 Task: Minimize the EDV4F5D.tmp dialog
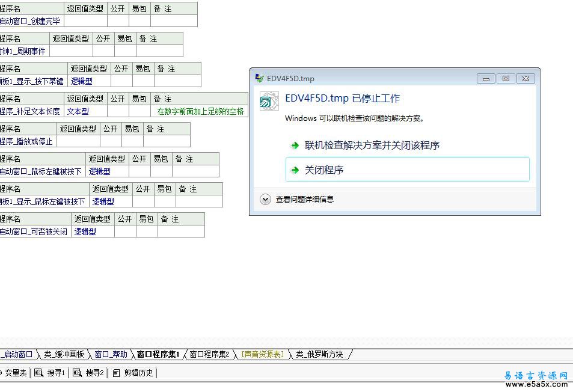(486, 79)
